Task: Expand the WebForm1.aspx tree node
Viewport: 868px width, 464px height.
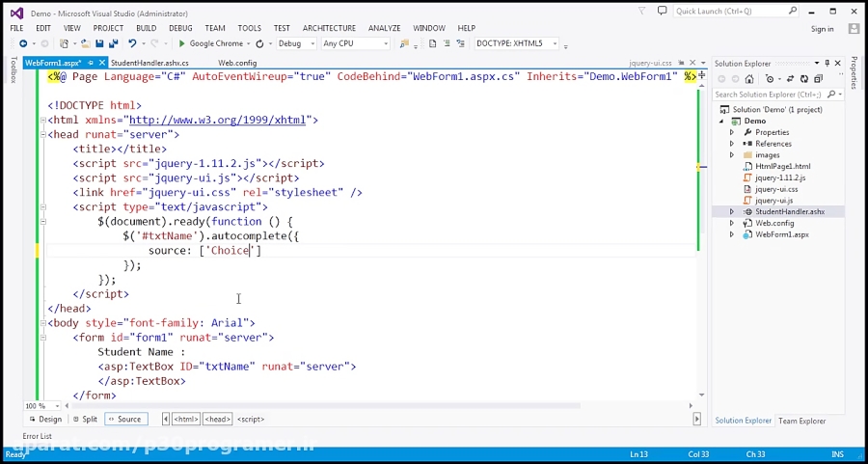Action: 731,234
